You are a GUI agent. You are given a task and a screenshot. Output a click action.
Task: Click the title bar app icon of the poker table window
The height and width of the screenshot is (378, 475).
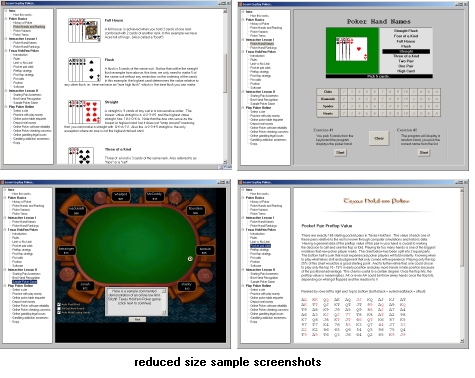point(3,182)
